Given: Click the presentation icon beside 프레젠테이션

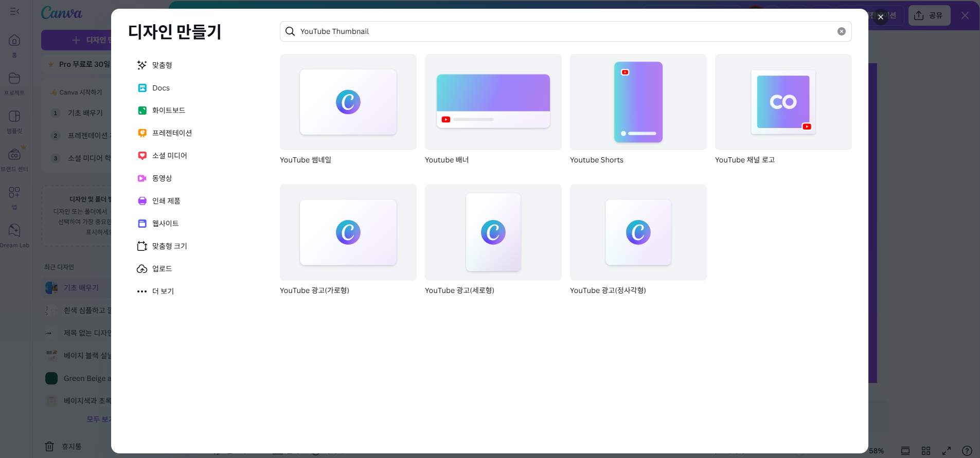Looking at the screenshot, I should pos(142,133).
